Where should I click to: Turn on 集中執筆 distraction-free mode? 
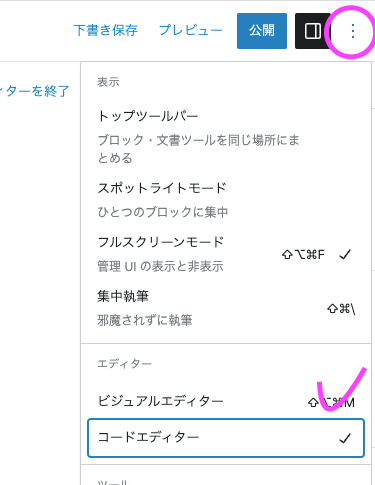(226, 308)
